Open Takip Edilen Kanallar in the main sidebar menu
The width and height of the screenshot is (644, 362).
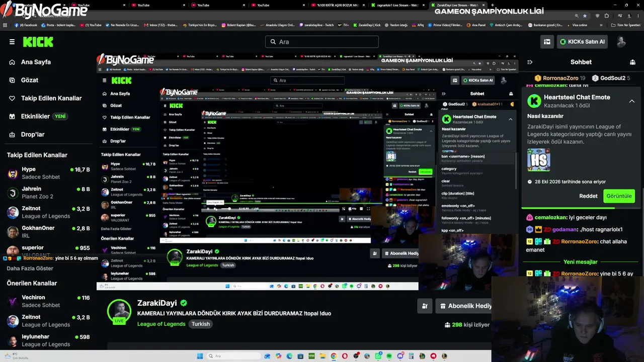tap(51, 98)
